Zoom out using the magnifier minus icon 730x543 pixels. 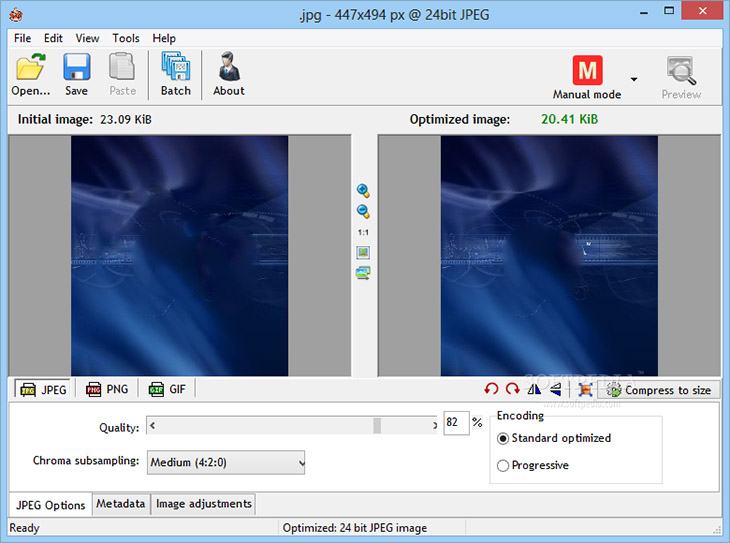pos(363,211)
